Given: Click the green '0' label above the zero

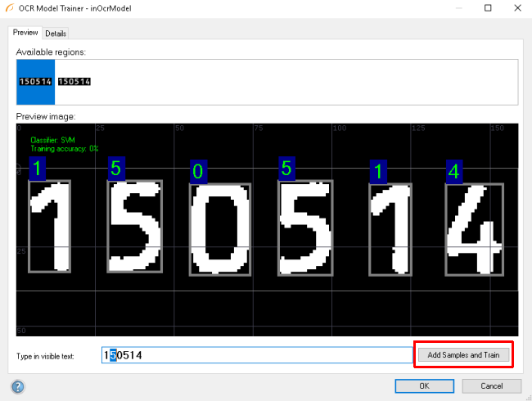Looking at the screenshot, I should pyautogui.click(x=197, y=172).
